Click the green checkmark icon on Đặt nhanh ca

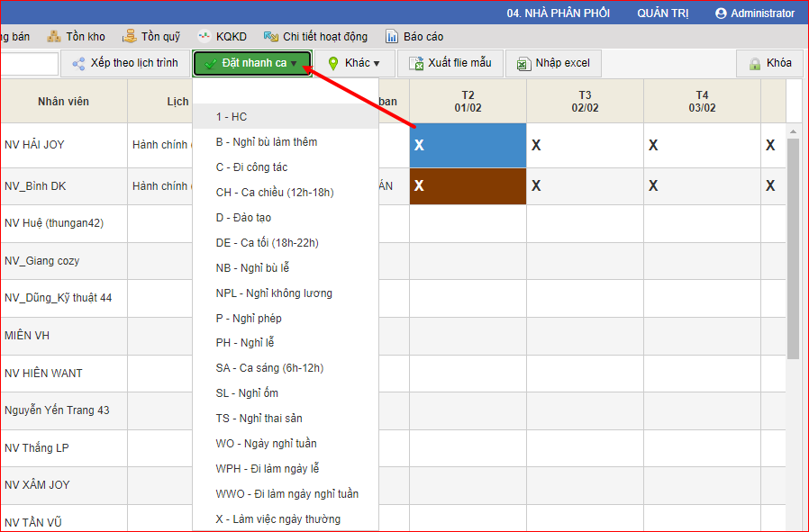click(x=210, y=64)
